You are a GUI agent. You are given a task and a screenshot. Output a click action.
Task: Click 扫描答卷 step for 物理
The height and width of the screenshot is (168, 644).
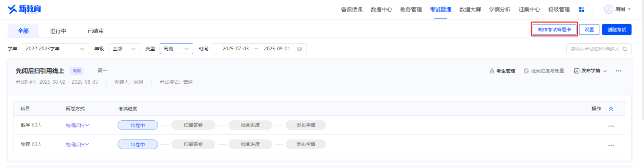193,144
